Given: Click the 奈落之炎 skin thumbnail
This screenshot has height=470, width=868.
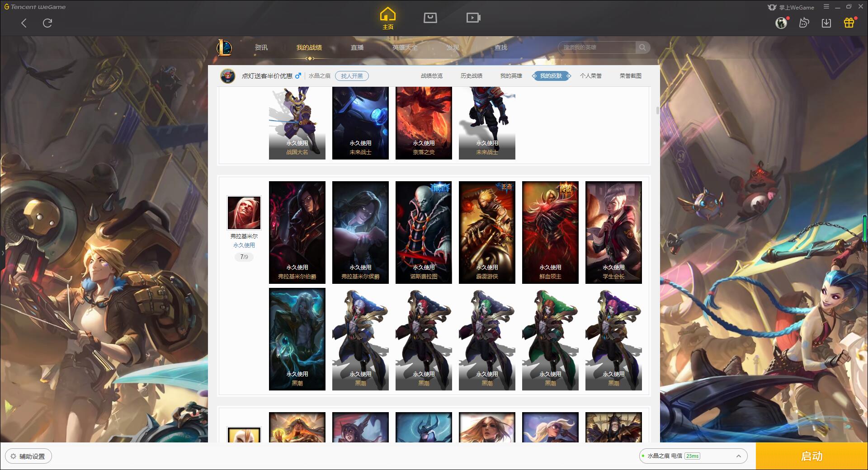Looking at the screenshot, I should click(424, 123).
